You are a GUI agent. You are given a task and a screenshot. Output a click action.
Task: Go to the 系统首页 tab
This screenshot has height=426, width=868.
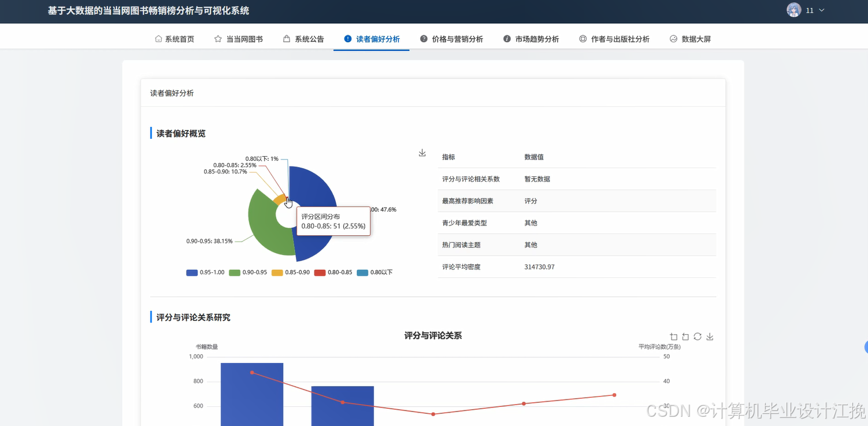175,39
